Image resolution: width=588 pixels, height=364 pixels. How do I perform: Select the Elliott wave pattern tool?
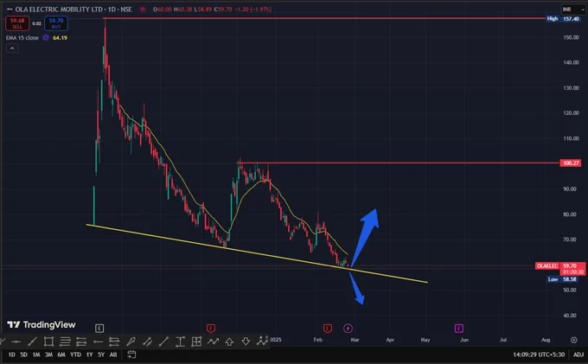point(262,341)
